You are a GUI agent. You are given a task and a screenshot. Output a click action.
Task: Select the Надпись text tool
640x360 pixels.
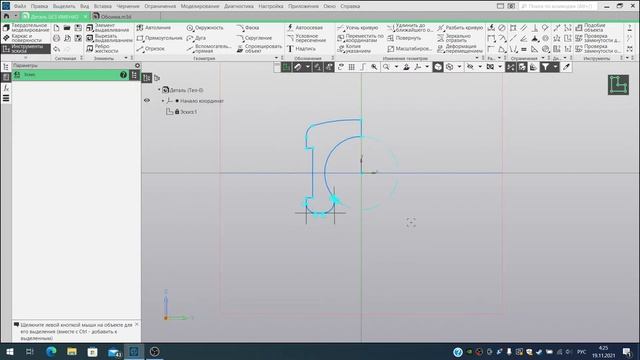302,49
